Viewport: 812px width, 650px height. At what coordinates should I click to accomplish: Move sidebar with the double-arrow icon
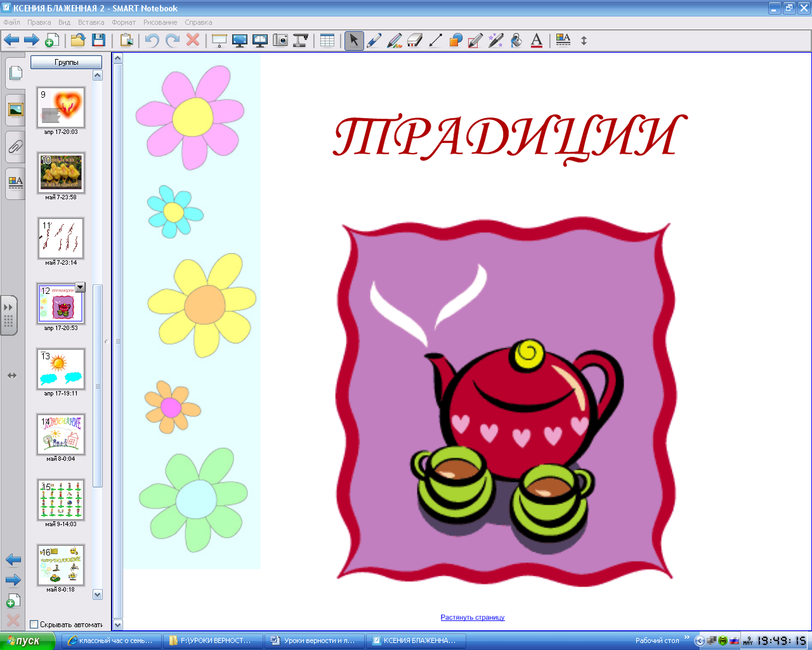click(12, 375)
